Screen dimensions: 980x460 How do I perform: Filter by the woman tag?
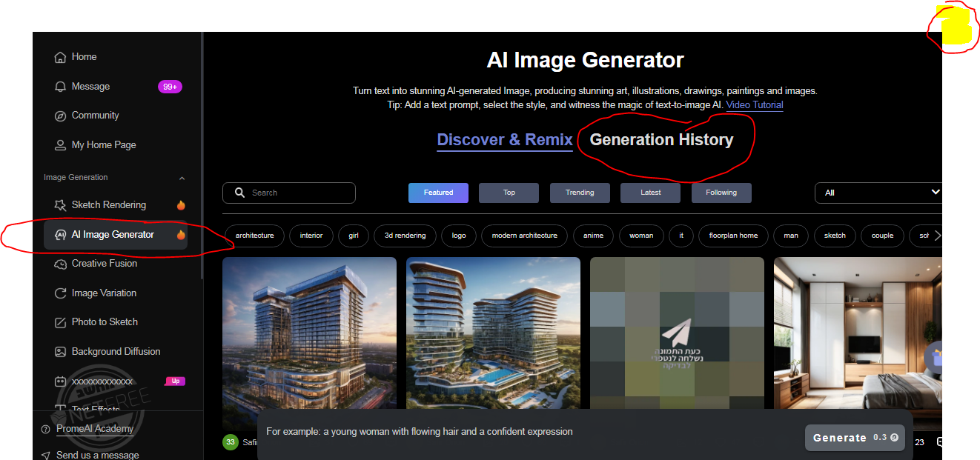point(641,236)
